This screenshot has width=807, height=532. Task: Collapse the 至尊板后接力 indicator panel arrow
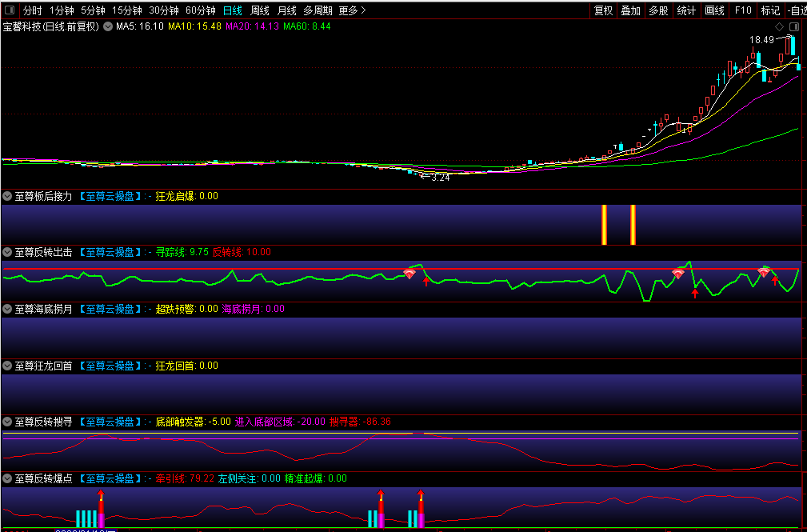(x=8, y=196)
